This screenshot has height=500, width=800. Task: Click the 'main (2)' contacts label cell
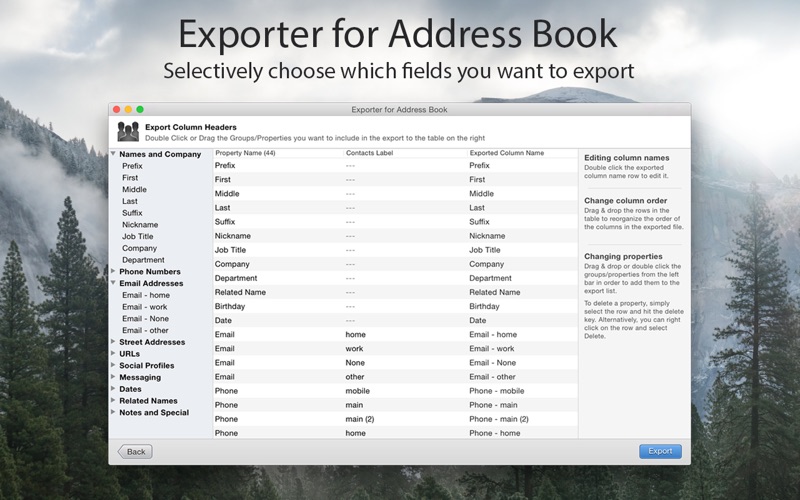point(360,419)
